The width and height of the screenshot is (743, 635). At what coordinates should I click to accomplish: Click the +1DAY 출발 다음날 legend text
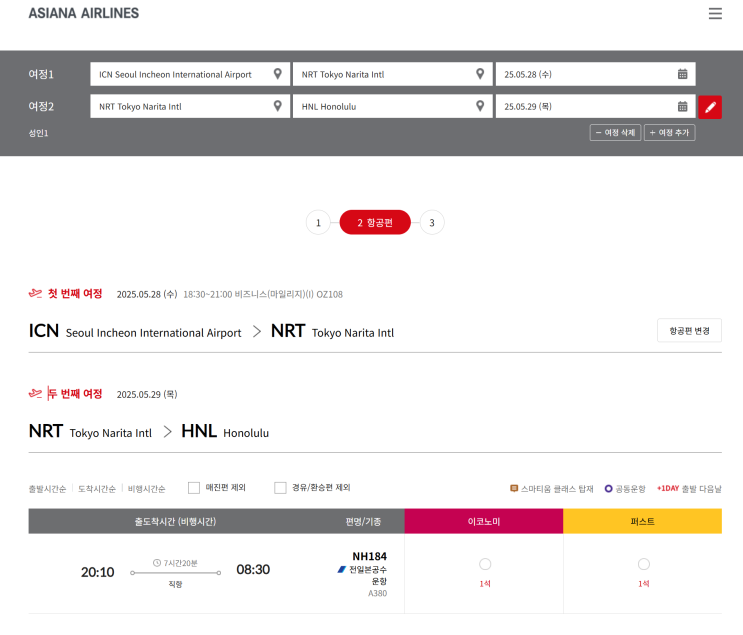[689, 489]
